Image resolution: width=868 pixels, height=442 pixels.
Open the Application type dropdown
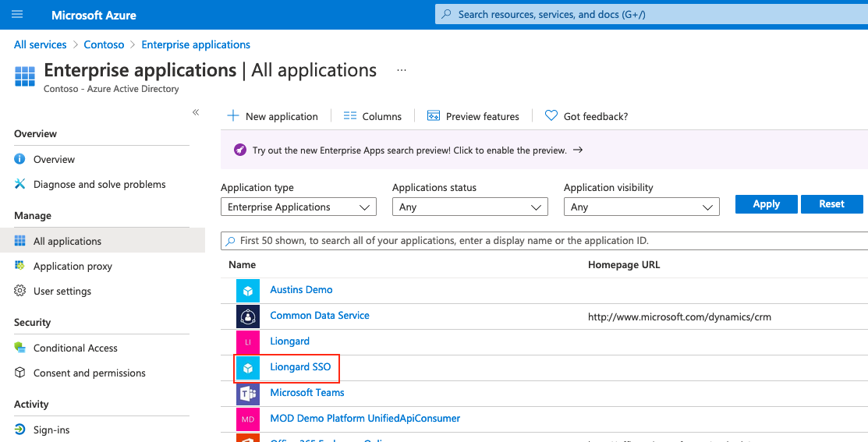pyautogui.click(x=299, y=207)
